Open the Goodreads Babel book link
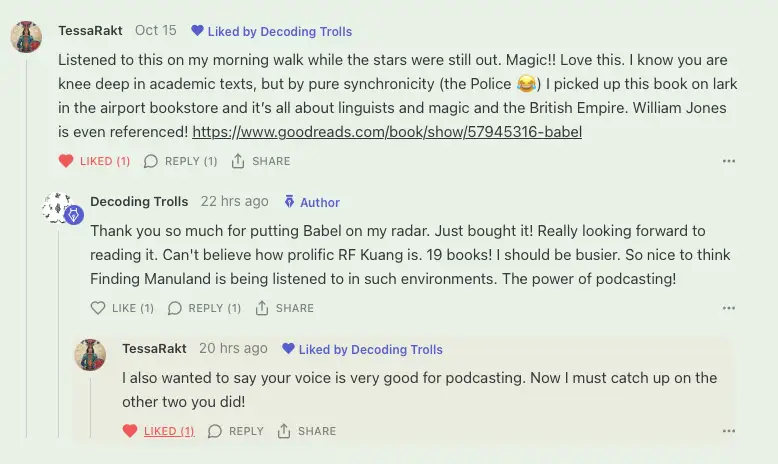 click(x=387, y=131)
